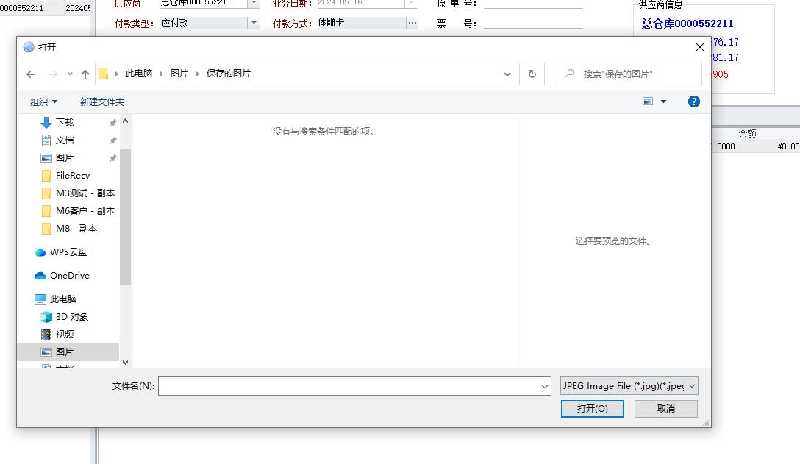Open the 下载 quick access folder
The image size is (800, 464).
click(64, 122)
